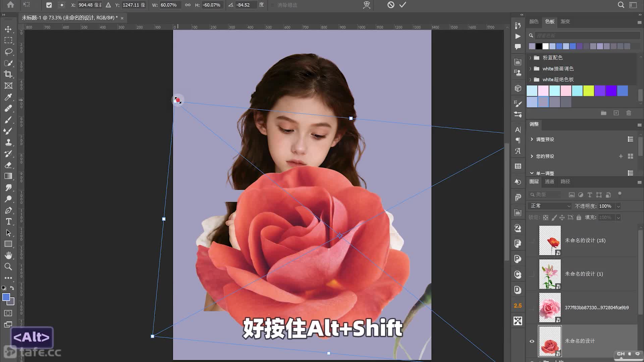Viewport: 644px width, 362px height.
Task: Switch to the 颜色 tab
Action: point(534,21)
